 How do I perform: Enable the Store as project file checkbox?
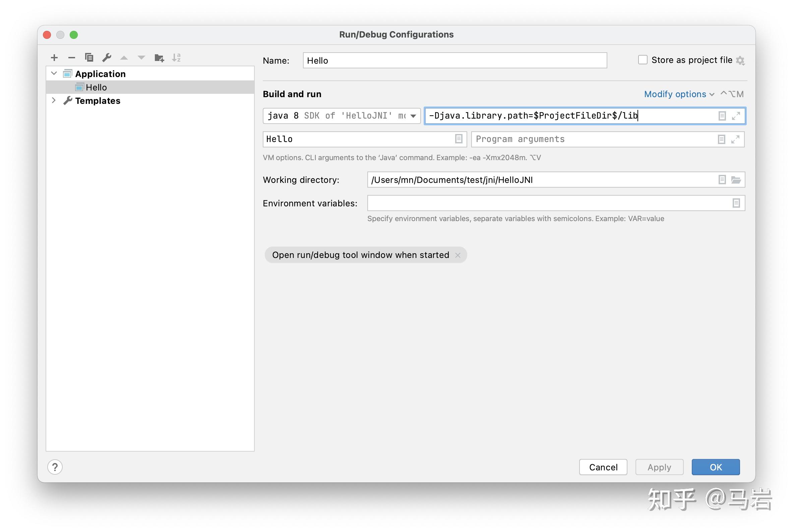coord(643,59)
